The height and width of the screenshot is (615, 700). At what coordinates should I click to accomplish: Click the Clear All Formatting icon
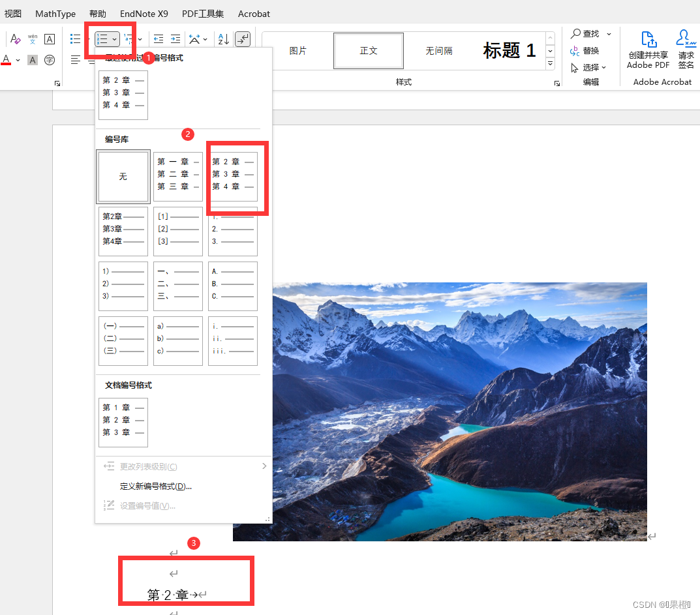(15, 39)
